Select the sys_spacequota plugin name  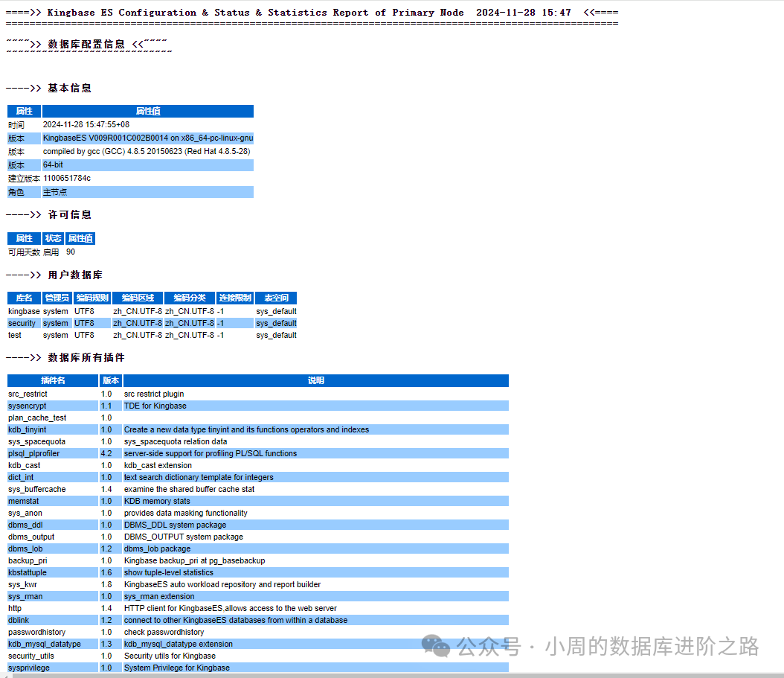coord(36,442)
